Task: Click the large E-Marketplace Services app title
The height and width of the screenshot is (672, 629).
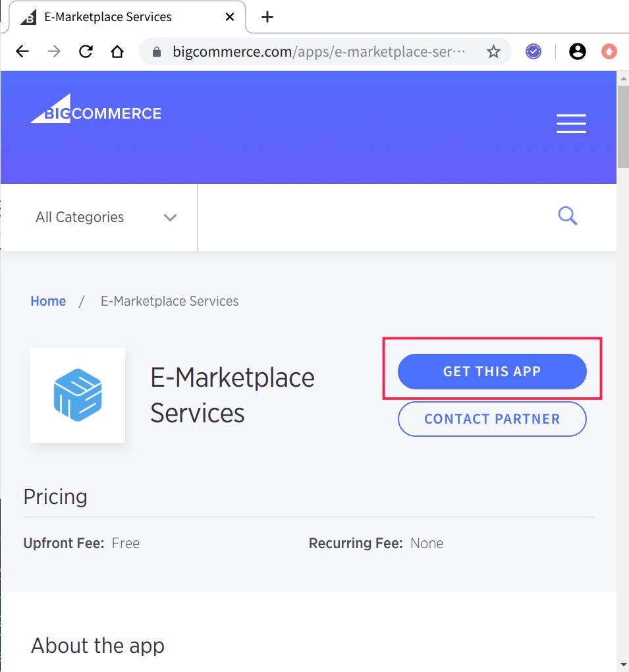Action: click(232, 395)
